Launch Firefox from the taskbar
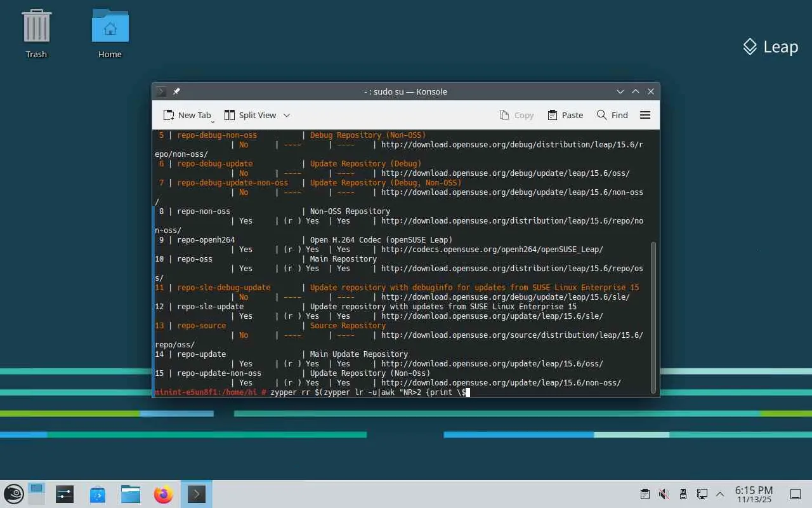This screenshot has width=812, height=508. point(164,494)
